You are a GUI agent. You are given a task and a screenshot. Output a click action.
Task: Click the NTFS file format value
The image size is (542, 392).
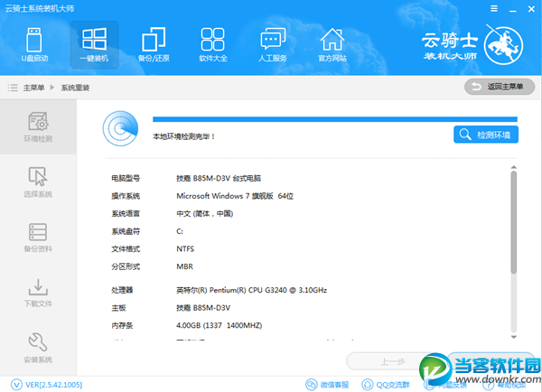click(185, 249)
